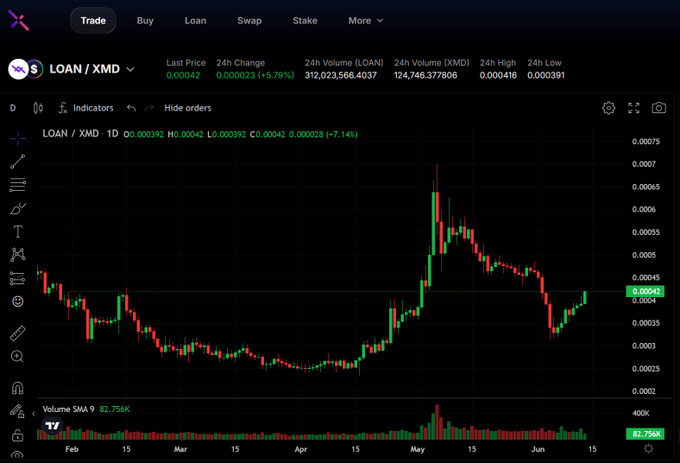Image resolution: width=680 pixels, height=463 pixels.
Task: Click the TradingView logo badge
Action: click(52, 426)
